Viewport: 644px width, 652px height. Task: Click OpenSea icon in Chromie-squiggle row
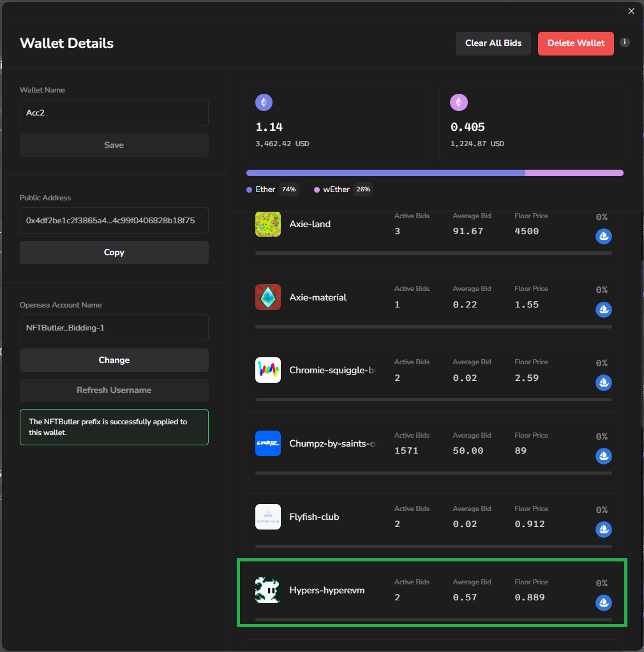point(604,383)
